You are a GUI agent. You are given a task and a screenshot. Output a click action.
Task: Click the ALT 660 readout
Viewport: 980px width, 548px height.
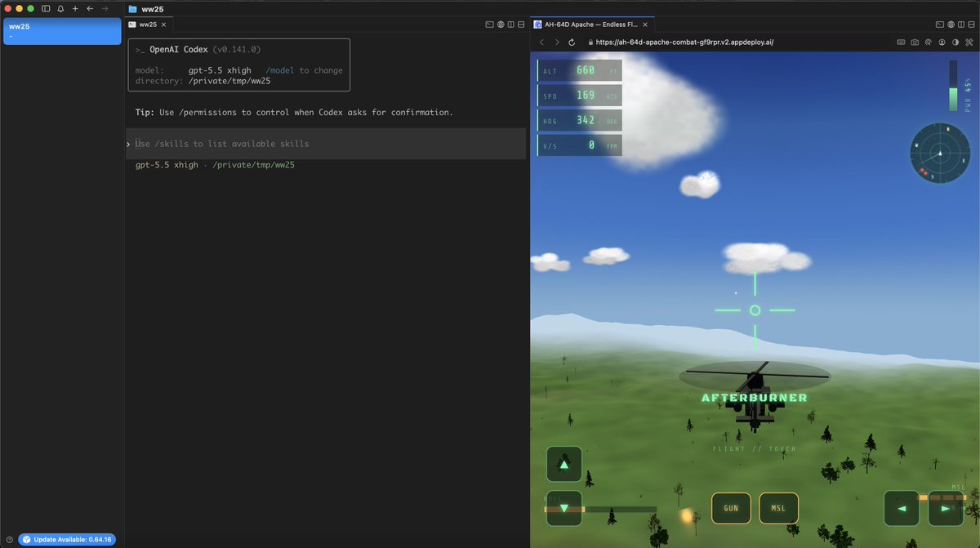(x=579, y=70)
